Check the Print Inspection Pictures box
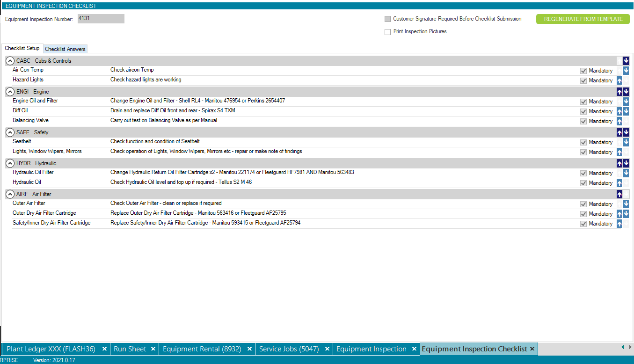The width and height of the screenshot is (634, 364). [387, 31]
